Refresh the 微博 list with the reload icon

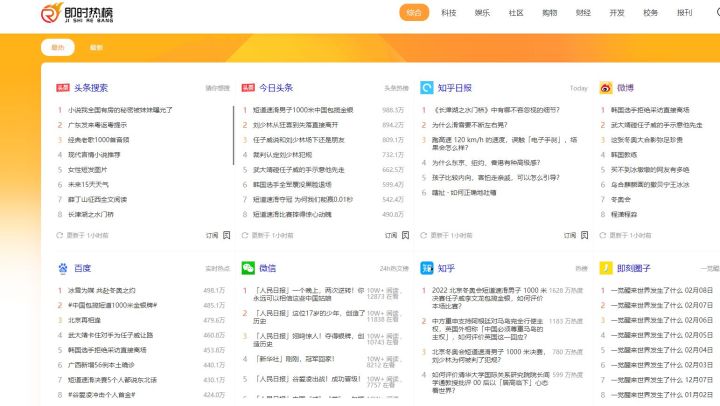click(x=602, y=235)
